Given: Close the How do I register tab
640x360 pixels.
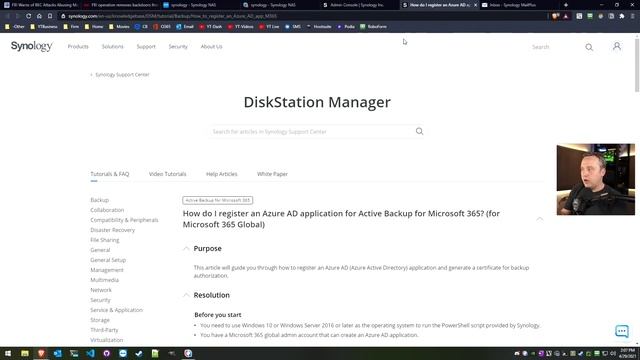Looking at the screenshot, I should click(x=475, y=5).
